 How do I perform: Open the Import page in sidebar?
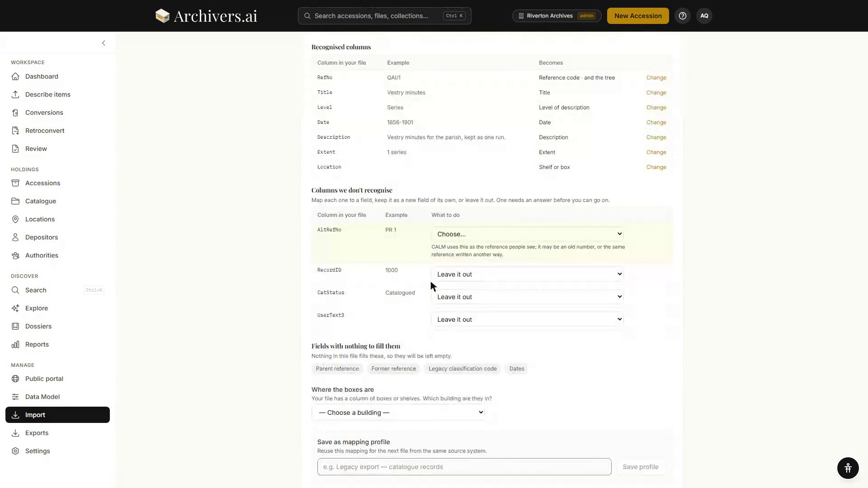[x=57, y=415]
